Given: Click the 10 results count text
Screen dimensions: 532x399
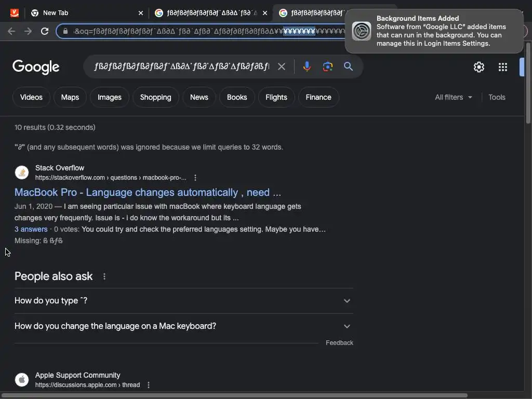Looking at the screenshot, I should [x=55, y=128].
